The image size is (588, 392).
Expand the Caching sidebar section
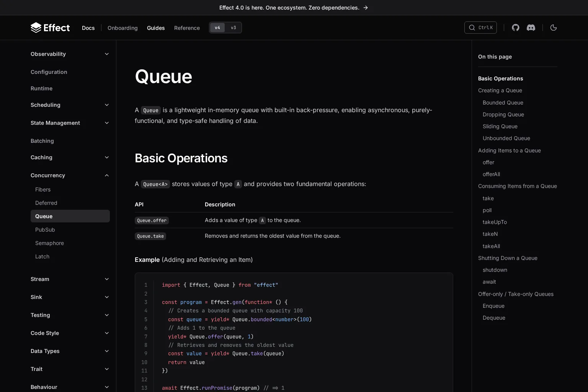pyautogui.click(x=70, y=157)
